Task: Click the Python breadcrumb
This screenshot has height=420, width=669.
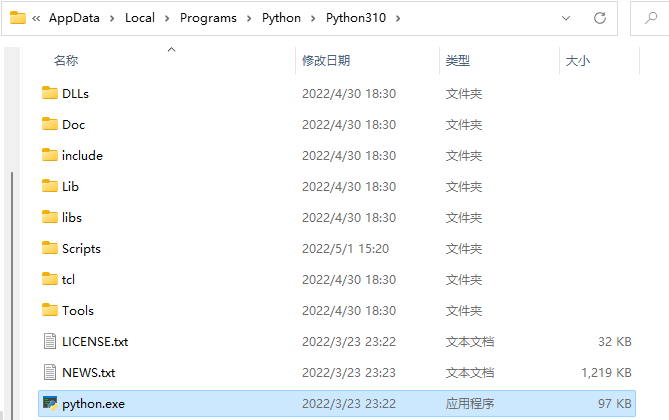Action: point(281,18)
